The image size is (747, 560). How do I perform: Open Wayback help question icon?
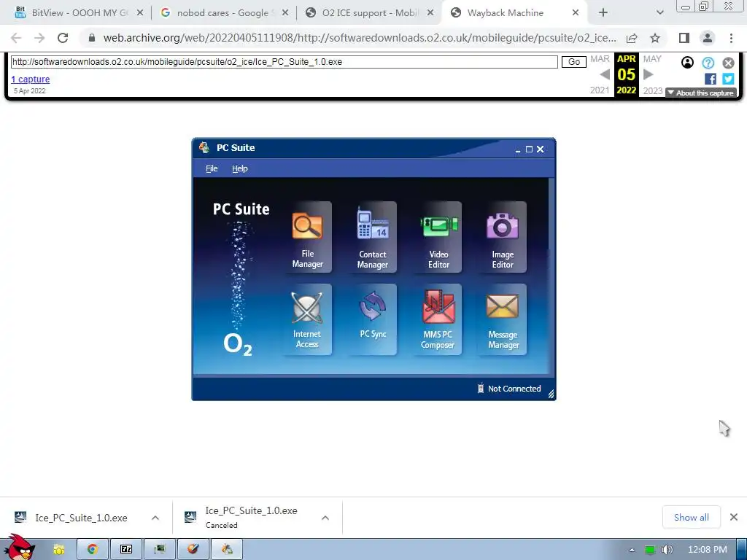click(x=708, y=63)
